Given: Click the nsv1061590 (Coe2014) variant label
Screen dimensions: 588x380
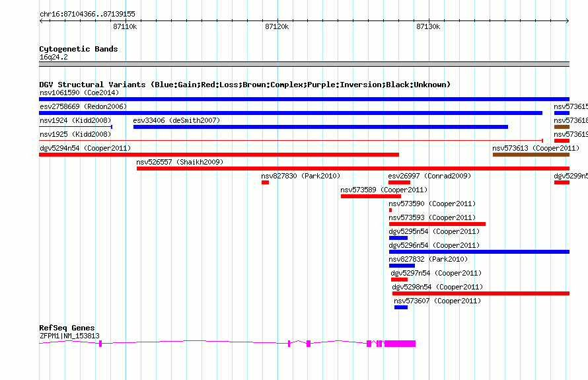Looking at the screenshot, I should (79, 93).
